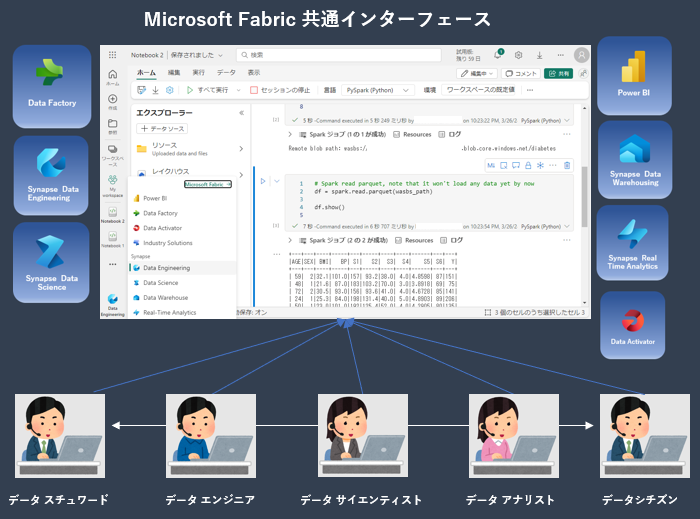
Task: Expand the リソース resources folder chevron
Action: 241,149
